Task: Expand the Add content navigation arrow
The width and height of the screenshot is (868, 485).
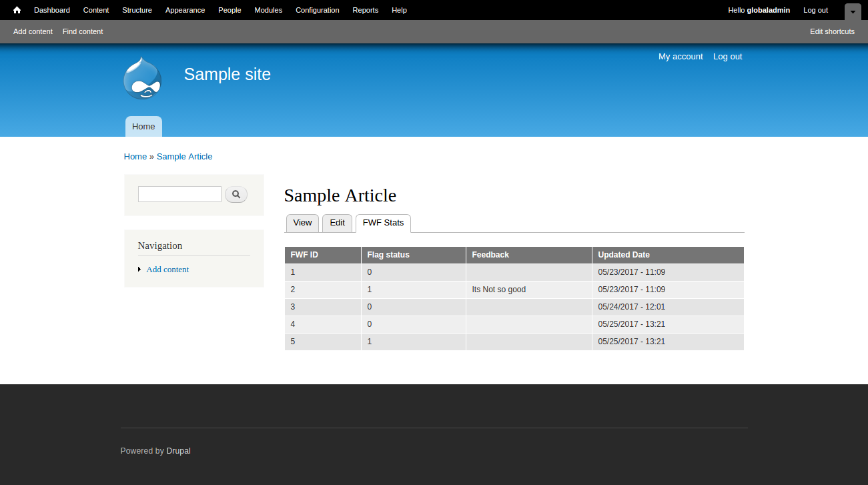Action: [139, 270]
